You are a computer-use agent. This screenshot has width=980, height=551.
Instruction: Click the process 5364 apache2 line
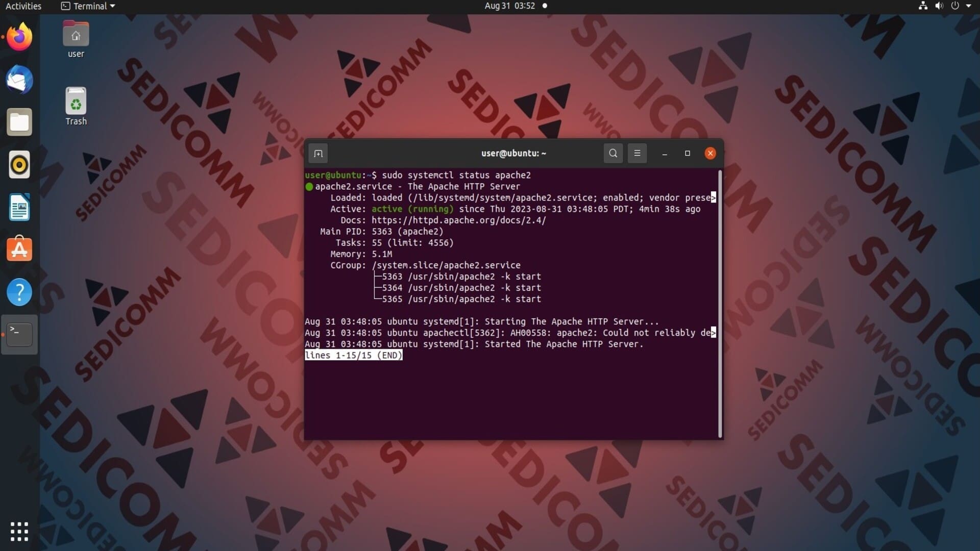tap(461, 288)
